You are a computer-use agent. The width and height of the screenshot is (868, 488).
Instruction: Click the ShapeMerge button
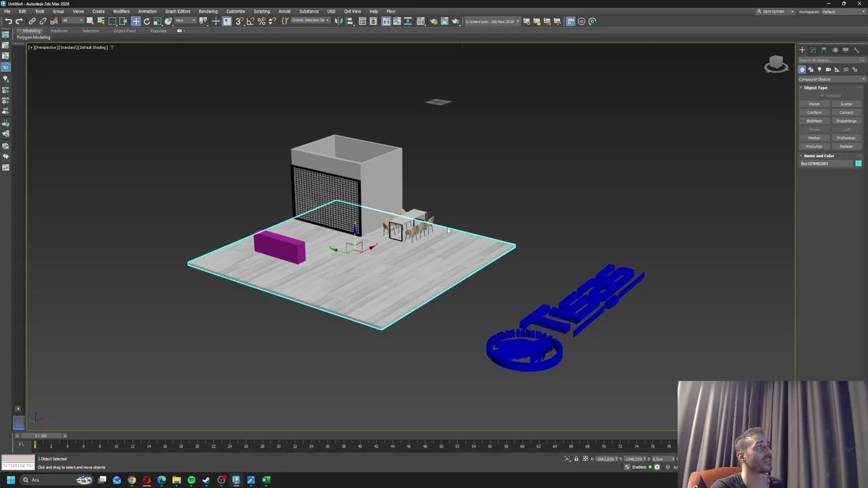pyautogui.click(x=846, y=121)
